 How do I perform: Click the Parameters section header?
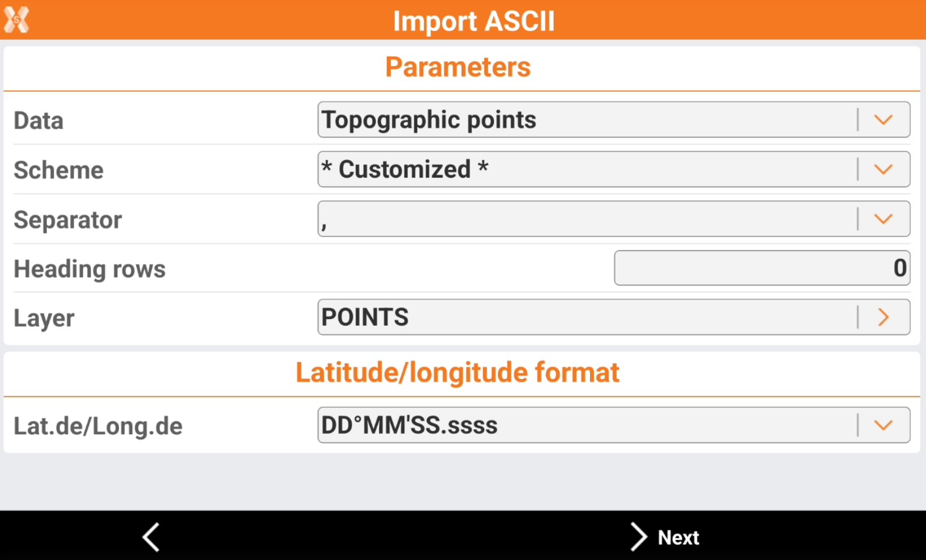458,67
